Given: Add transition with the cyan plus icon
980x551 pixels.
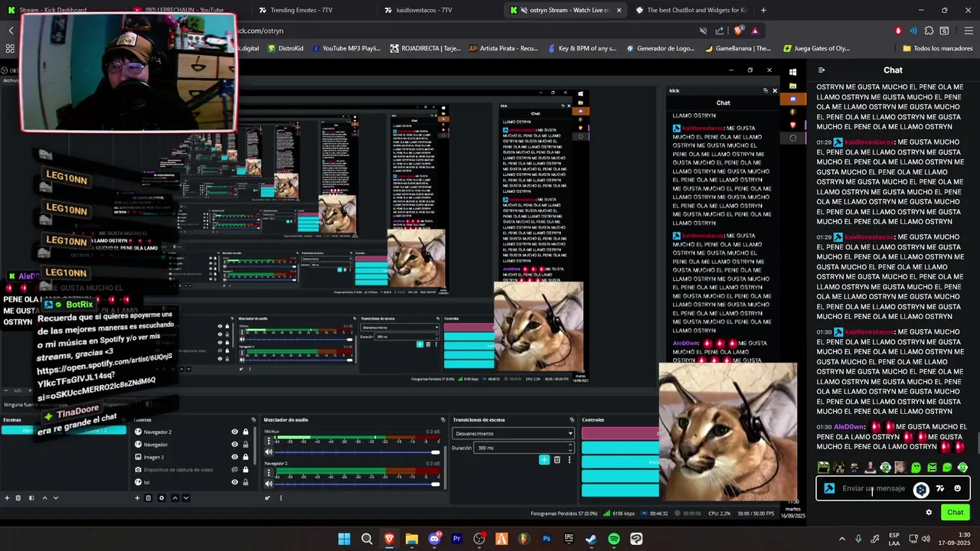Looking at the screenshot, I should pyautogui.click(x=544, y=459).
